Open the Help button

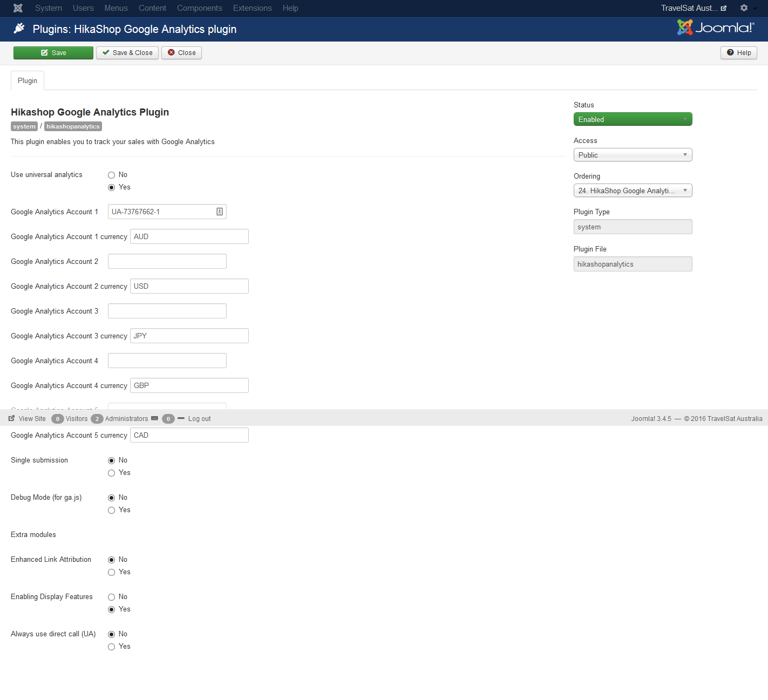(x=739, y=53)
